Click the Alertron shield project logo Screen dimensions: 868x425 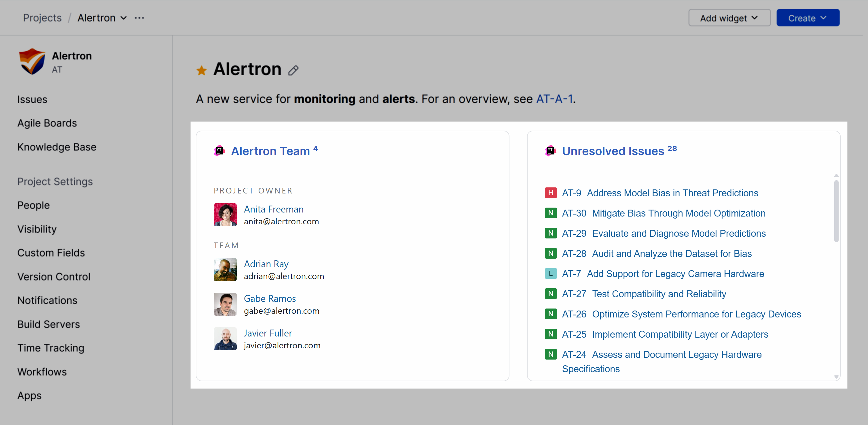point(32,61)
